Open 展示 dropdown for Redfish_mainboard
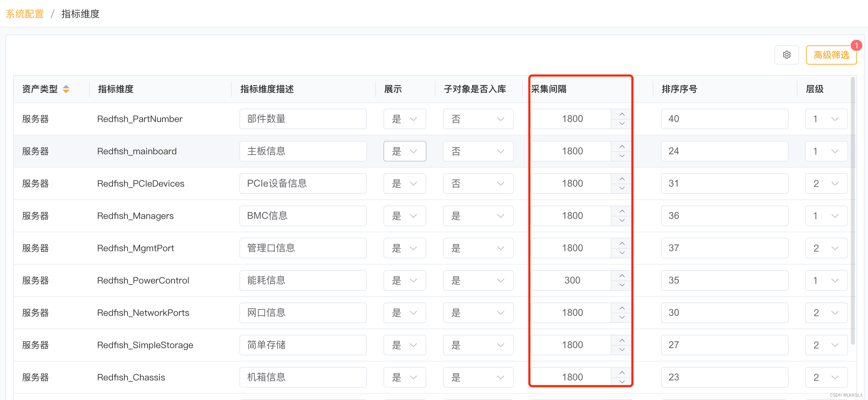 tap(405, 151)
